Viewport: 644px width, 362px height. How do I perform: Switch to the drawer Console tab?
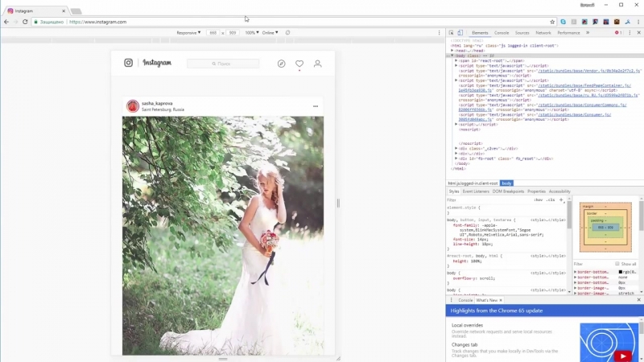click(465, 300)
